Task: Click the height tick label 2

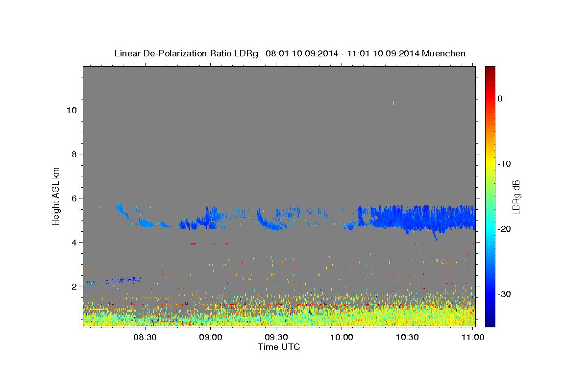Action: pos(73,286)
